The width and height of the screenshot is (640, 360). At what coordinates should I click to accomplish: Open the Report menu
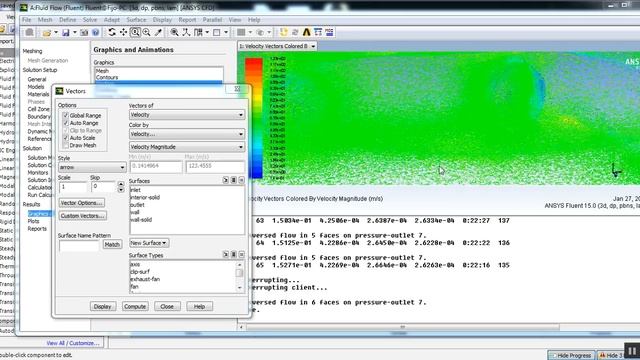[187, 20]
